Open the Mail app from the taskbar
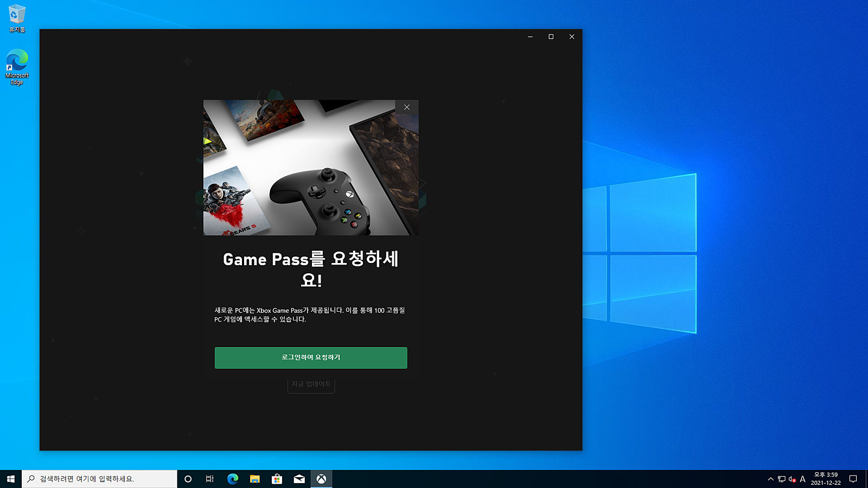Image resolution: width=868 pixels, height=488 pixels. [299, 479]
